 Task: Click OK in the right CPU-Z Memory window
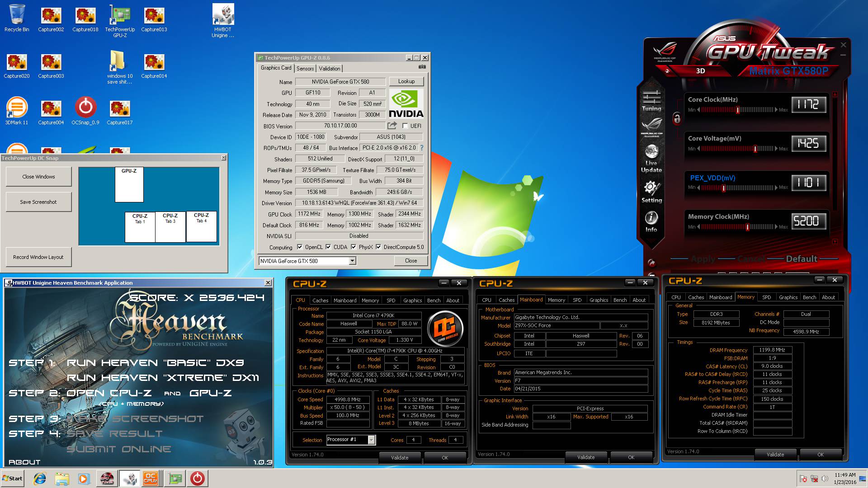coord(821,454)
